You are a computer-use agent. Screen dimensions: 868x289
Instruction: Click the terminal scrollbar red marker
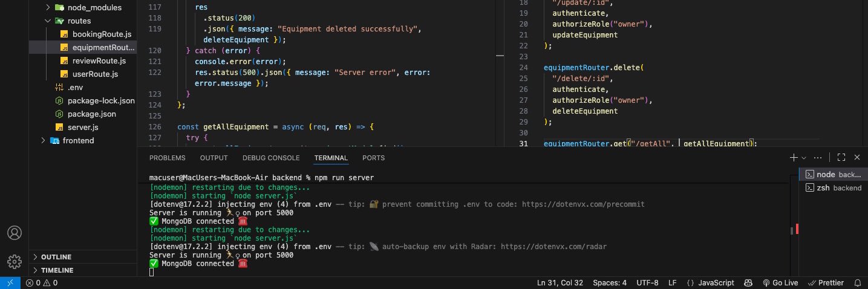[x=797, y=229]
